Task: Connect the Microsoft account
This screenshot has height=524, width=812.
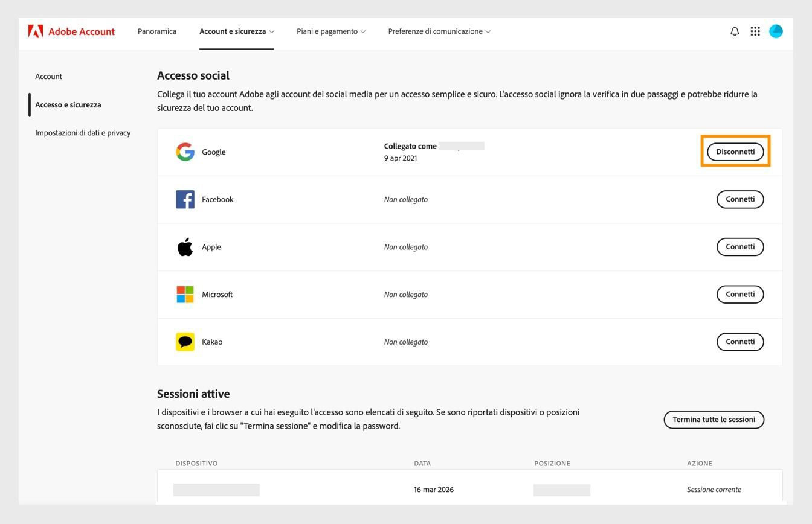Action: point(740,294)
